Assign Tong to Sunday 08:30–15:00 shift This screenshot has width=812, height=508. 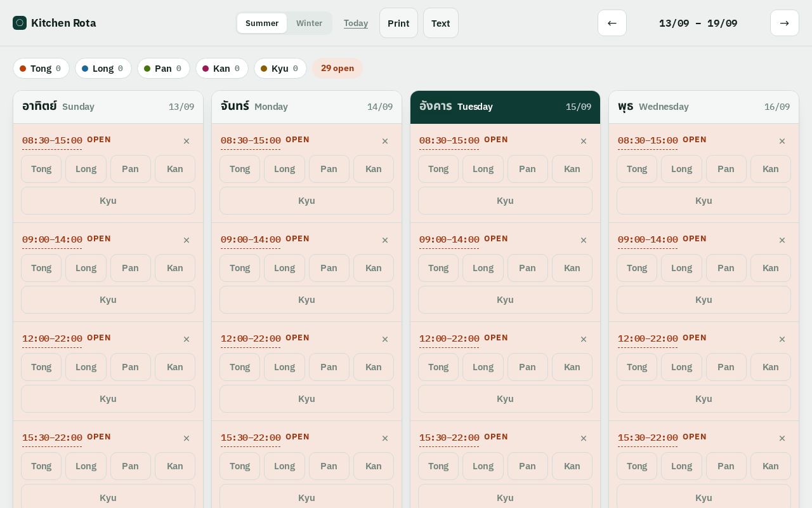click(x=41, y=169)
